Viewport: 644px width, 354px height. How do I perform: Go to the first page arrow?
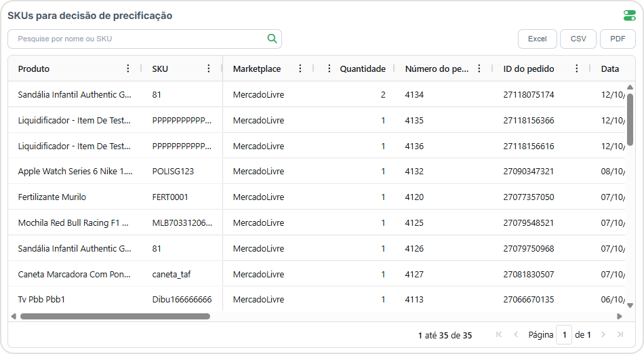pyautogui.click(x=499, y=335)
